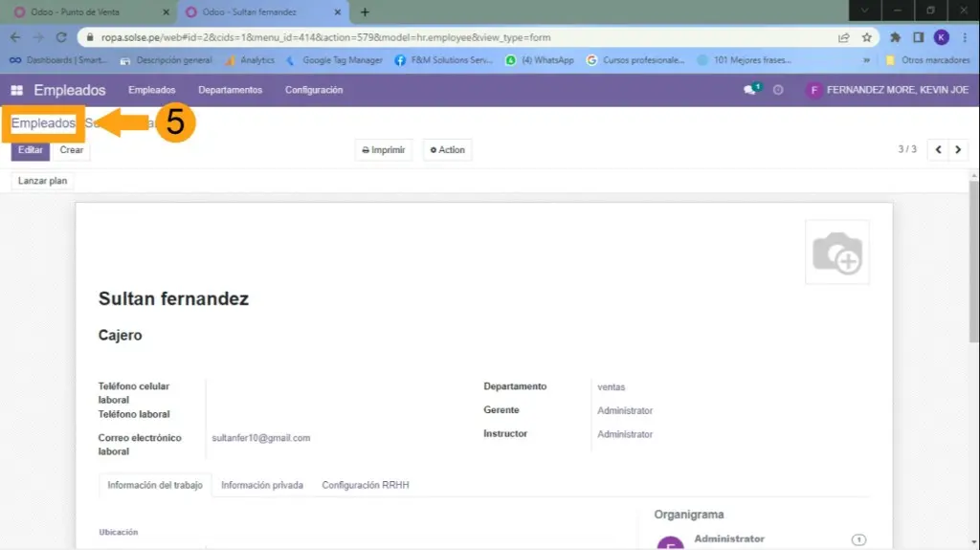
Task: Open the Departamentos menu
Action: click(230, 90)
